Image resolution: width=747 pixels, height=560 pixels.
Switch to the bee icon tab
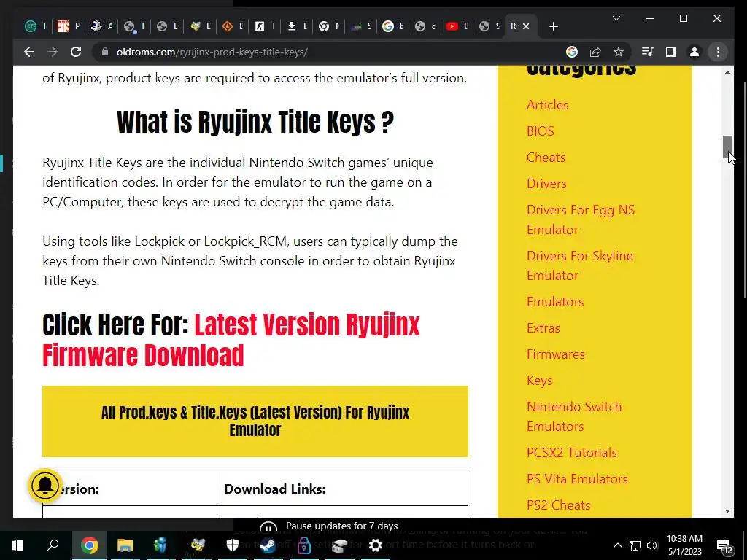click(200, 26)
